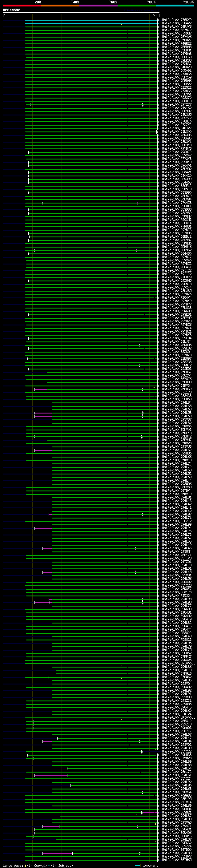Screen dimensions: 197x868
Task: Select hit UniRef100_Q9LKQ8
Action: point(176,61)
